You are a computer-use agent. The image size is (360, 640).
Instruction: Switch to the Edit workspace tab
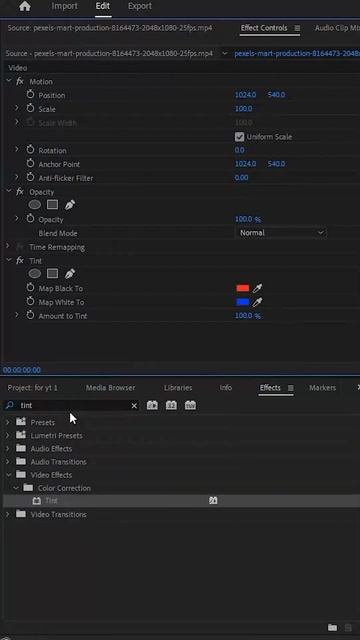coord(103,6)
